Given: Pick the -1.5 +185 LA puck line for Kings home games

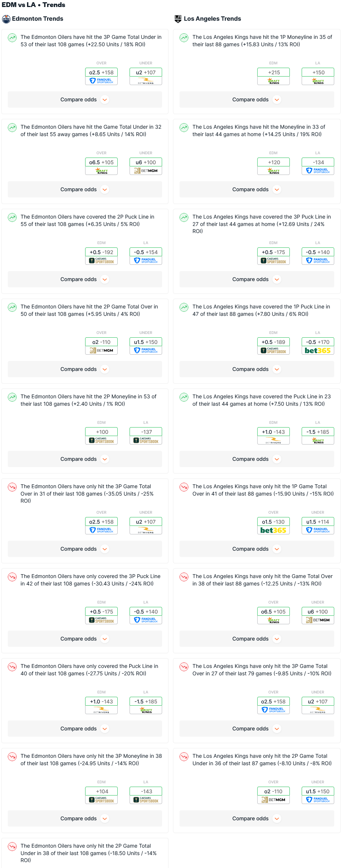Looking at the screenshot, I should tap(318, 432).
